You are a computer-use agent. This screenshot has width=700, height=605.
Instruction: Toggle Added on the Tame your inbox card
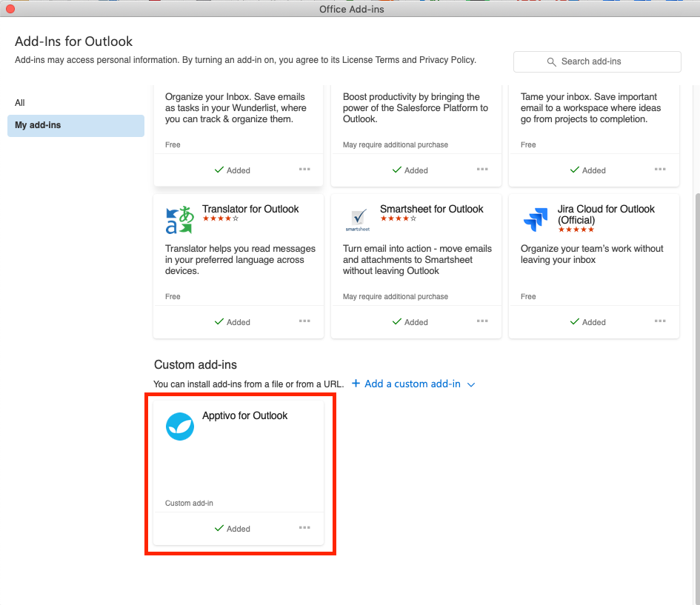click(587, 170)
